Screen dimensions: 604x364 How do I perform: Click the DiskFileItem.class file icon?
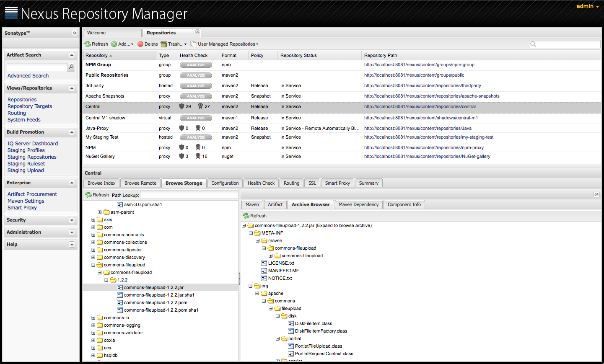[291, 323]
